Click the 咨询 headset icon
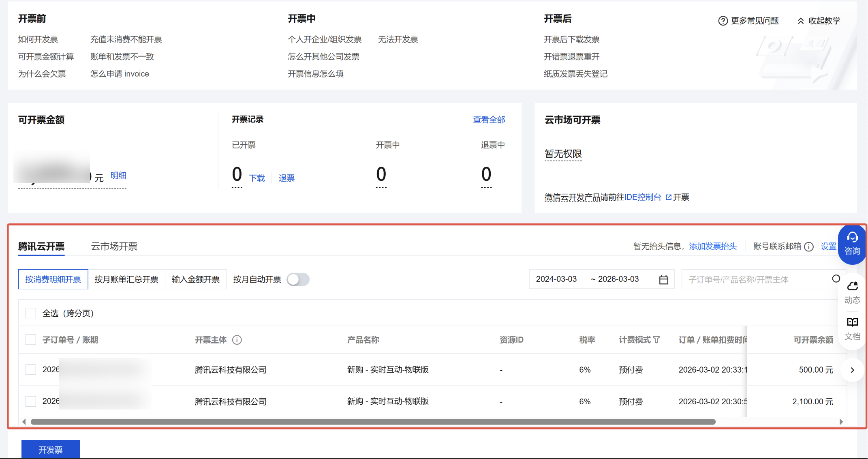This screenshot has width=868, height=459. (852, 238)
